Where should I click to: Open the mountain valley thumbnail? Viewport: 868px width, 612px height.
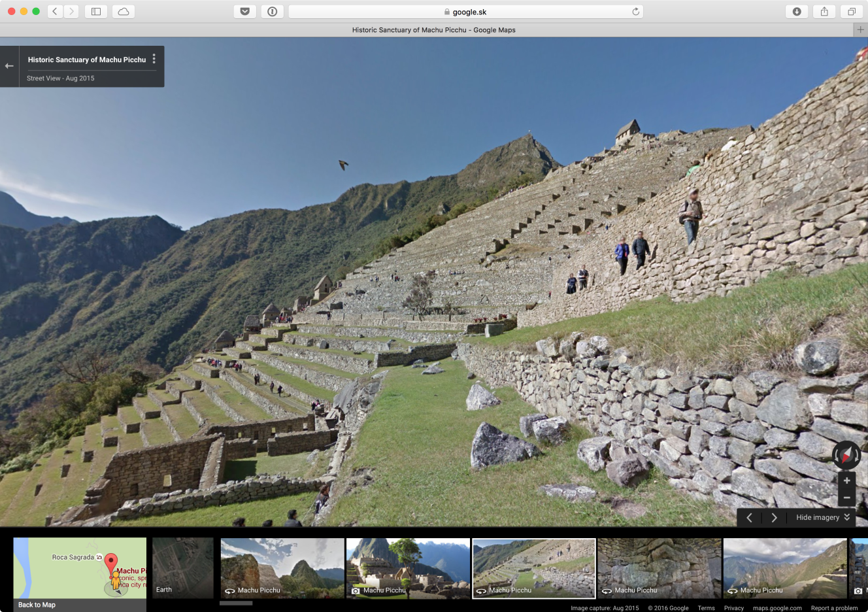(785, 568)
